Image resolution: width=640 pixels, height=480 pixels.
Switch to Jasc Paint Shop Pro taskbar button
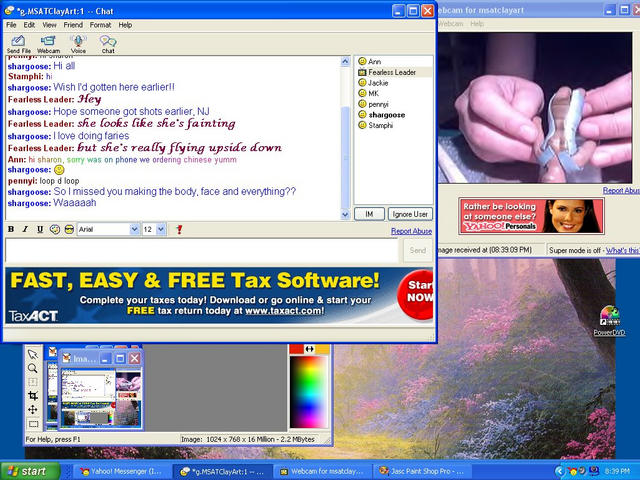click(422, 471)
